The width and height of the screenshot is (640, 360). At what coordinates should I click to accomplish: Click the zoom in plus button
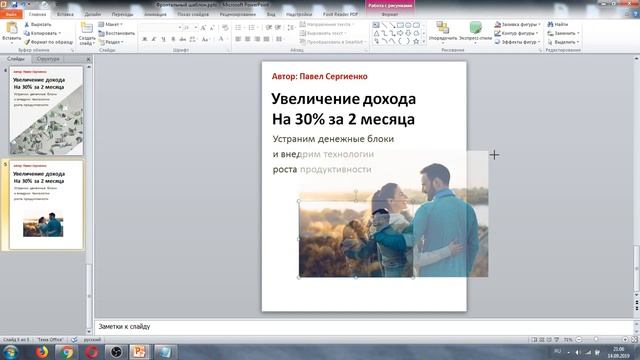pyautogui.click(x=625, y=340)
